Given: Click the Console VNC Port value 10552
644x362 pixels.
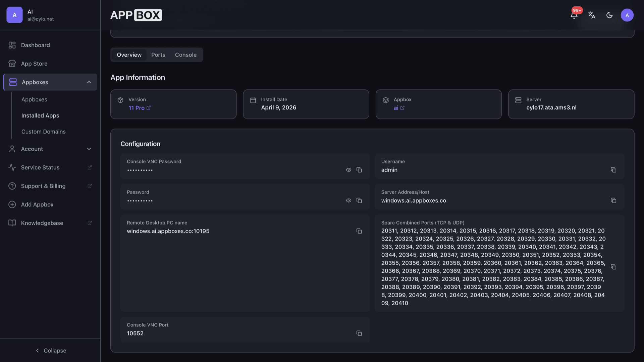Looking at the screenshot, I should click(135, 333).
